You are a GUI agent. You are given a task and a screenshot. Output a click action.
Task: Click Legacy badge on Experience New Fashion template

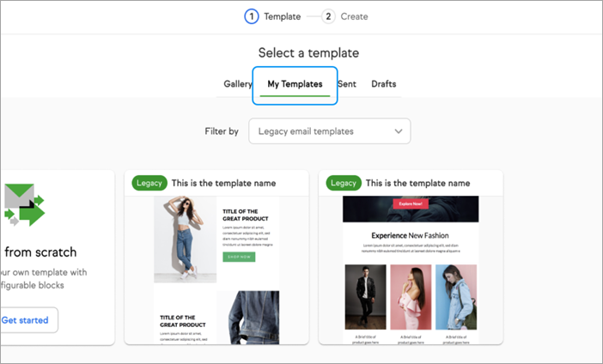tap(344, 183)
